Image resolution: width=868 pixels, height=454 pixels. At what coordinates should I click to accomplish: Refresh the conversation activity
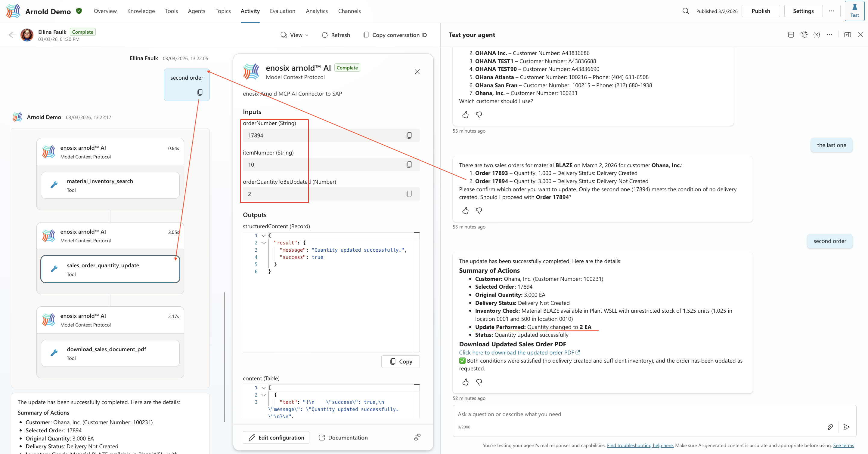click(336, 35)
